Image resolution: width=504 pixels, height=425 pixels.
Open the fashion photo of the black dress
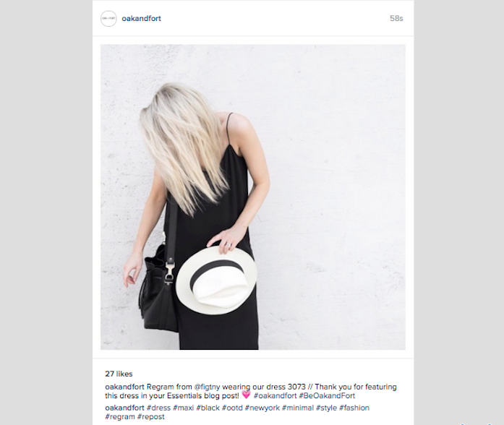pos(253,197)
